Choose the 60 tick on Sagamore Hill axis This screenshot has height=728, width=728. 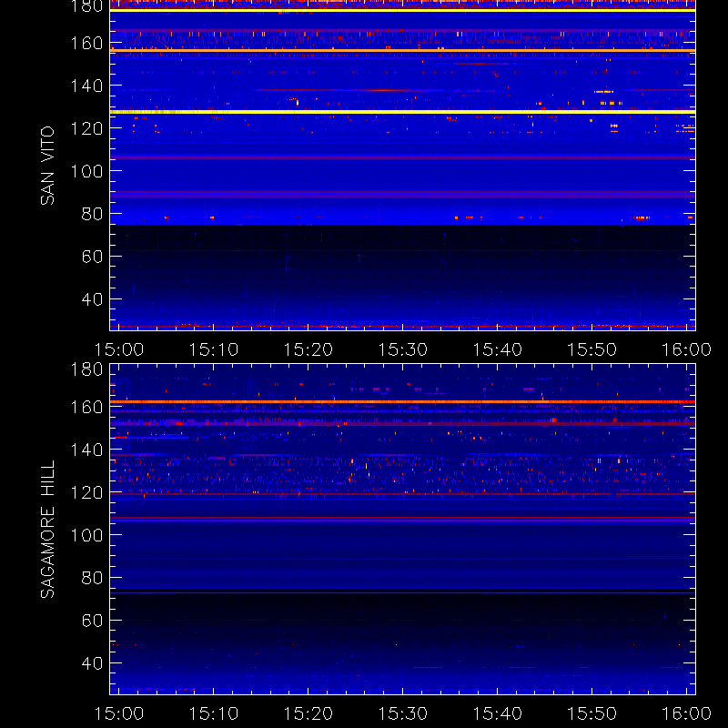click(93, 621)
